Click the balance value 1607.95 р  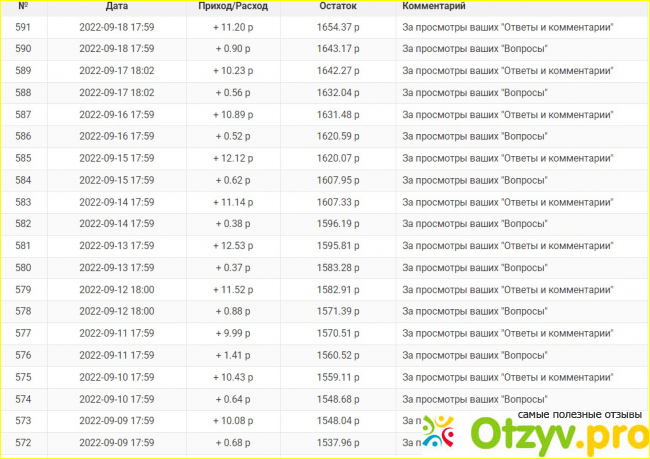click(x=338, y=180)
